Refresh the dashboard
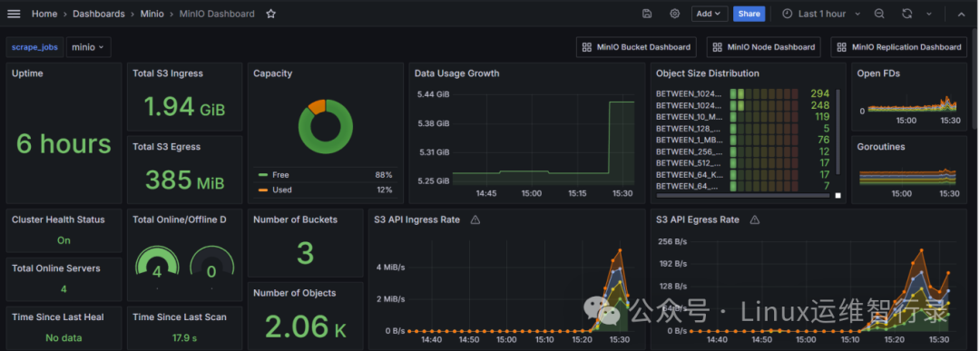Screen dimensions: 980x351 (906, 14)
